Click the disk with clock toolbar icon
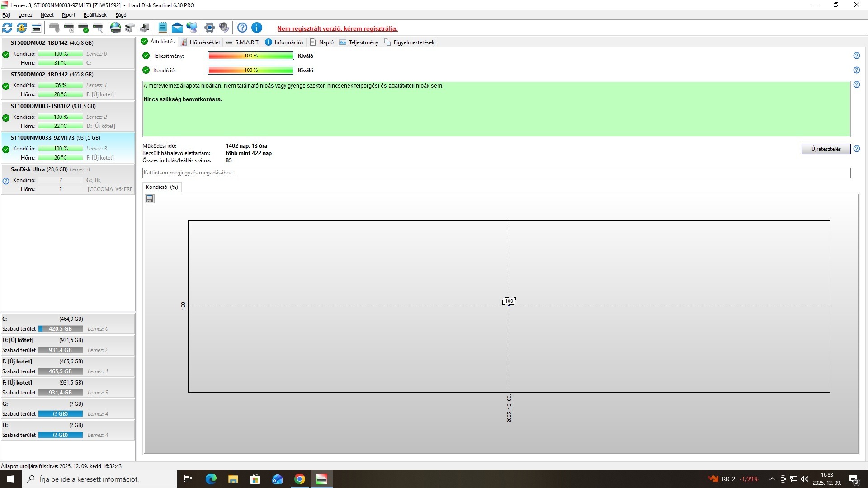Screen dimensions: 868x488 (x=69, y=28)
